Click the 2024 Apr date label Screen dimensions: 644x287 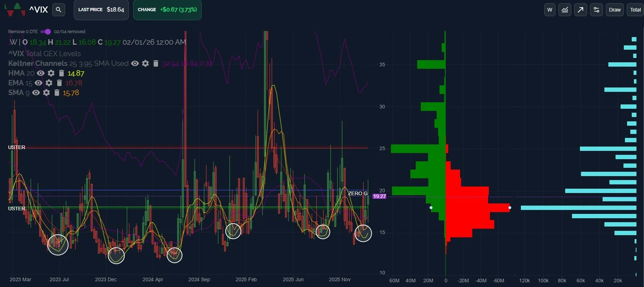(x=153, y=279)
